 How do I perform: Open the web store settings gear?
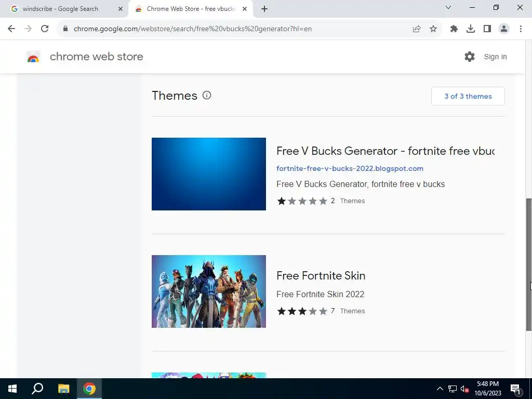[x=470, y=57]
